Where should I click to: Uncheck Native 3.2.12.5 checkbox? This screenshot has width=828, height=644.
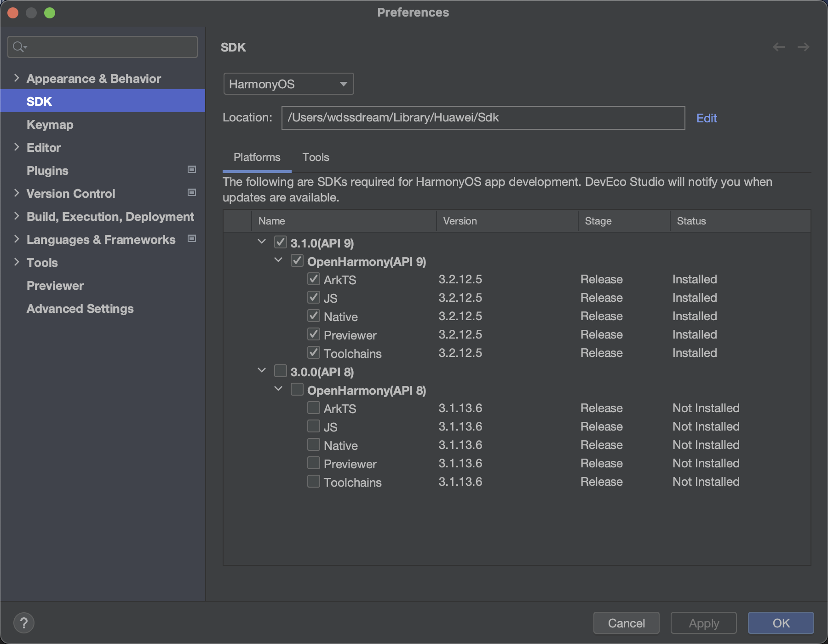coord(314,316)
